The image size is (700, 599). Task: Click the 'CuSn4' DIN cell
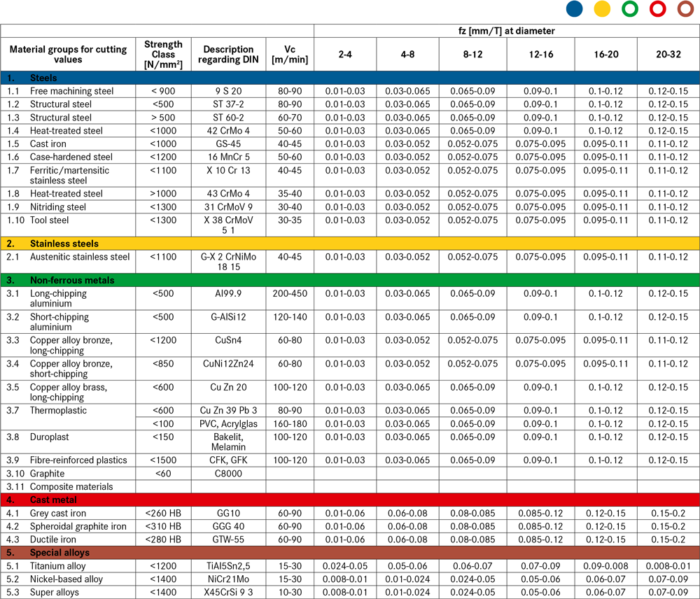point(229,345)
